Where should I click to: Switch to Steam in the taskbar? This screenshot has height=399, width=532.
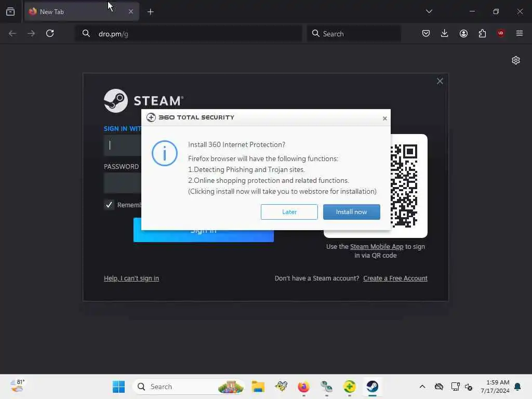point(372,387)
